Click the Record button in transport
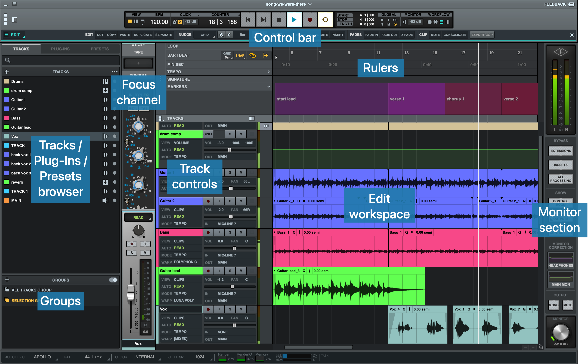The image size is (588, 364). (x=310, y=20)
